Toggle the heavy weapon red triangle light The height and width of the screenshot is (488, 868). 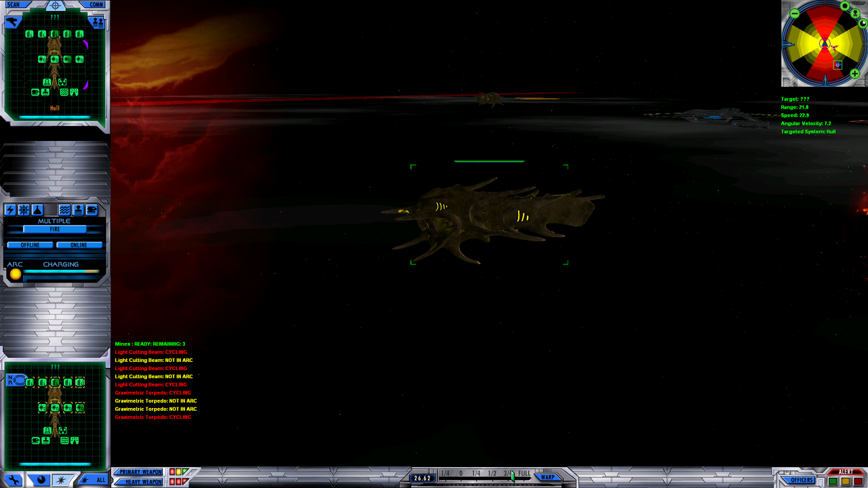185,481
